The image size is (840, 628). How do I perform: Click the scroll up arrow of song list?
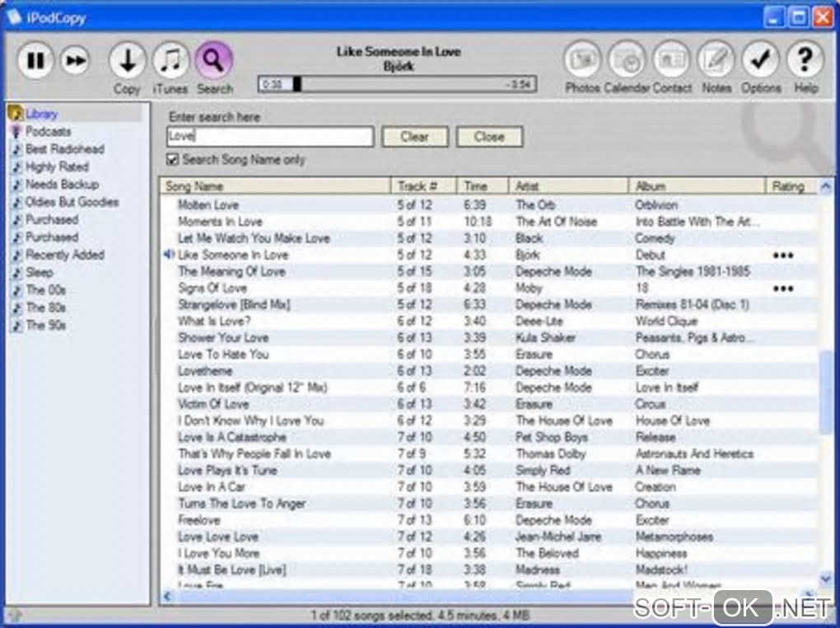click(825, 186)
